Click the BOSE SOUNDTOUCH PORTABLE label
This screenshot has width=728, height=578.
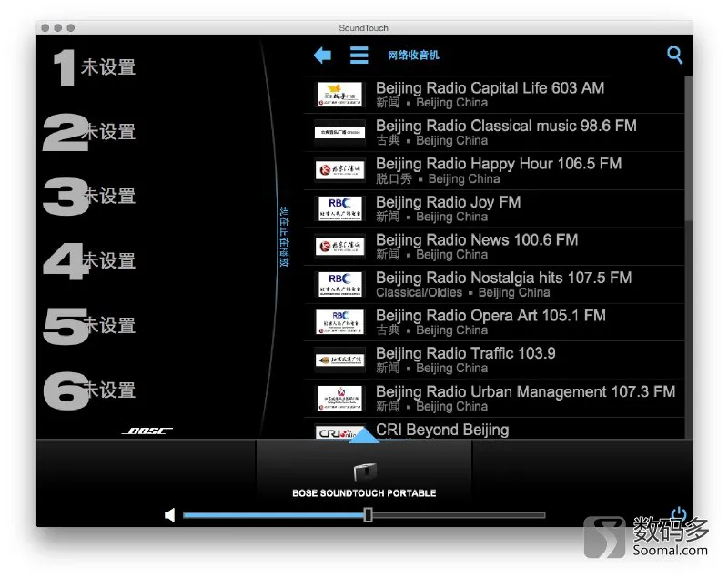[364, 493]
